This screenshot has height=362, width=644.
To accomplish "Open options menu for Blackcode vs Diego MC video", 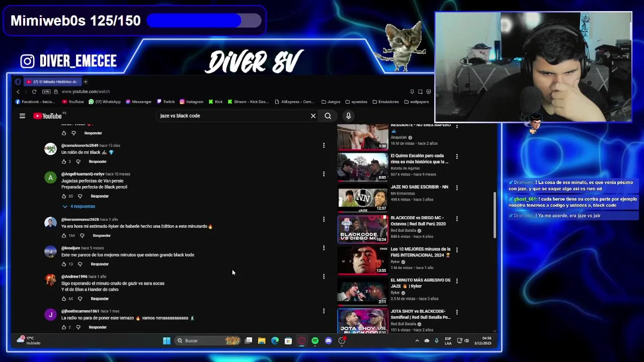I will (457, 219).
